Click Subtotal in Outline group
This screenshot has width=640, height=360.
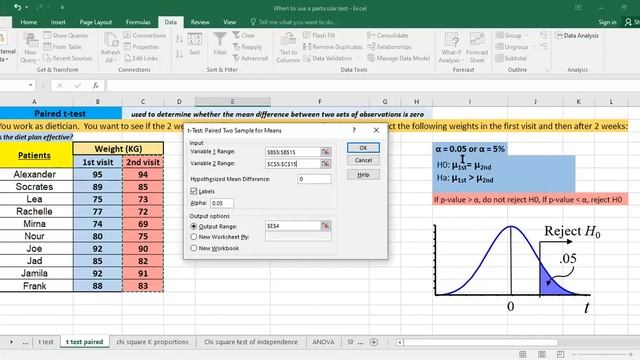tap(511, 58)
